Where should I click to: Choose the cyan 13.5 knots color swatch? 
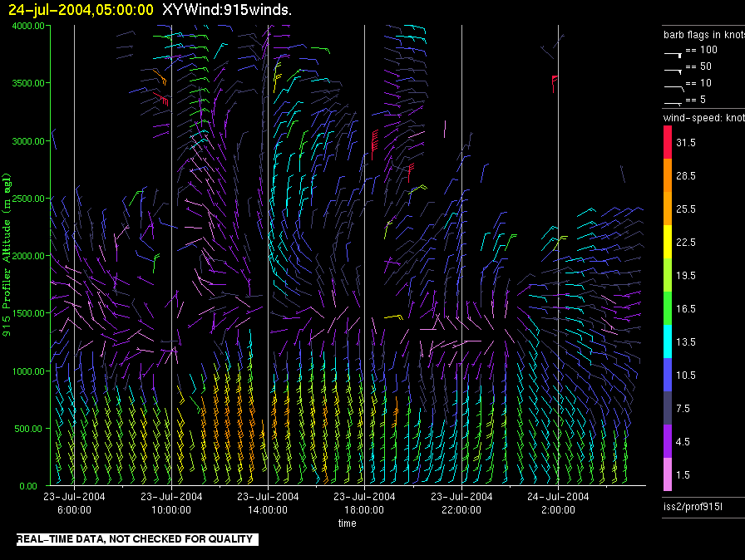point(667,341)
